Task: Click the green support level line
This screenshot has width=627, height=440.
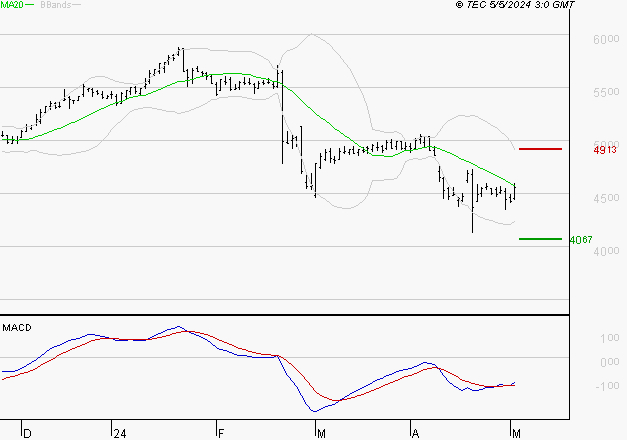Action: pyautogui.click(x=540, y=239)
